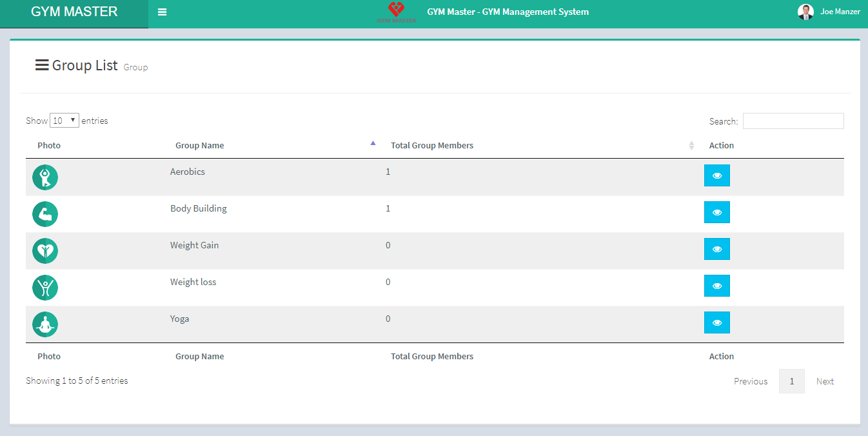Click the Aerobics group photo icon
This screenshot has width=868, height=436.
coord(45,177)
